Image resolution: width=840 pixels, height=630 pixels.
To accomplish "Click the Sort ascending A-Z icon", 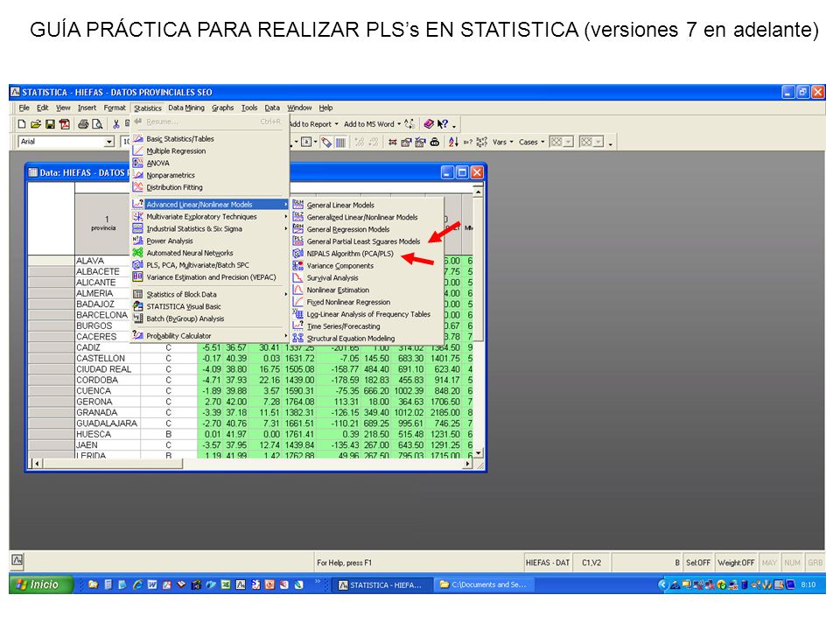I will pos(453,142).
